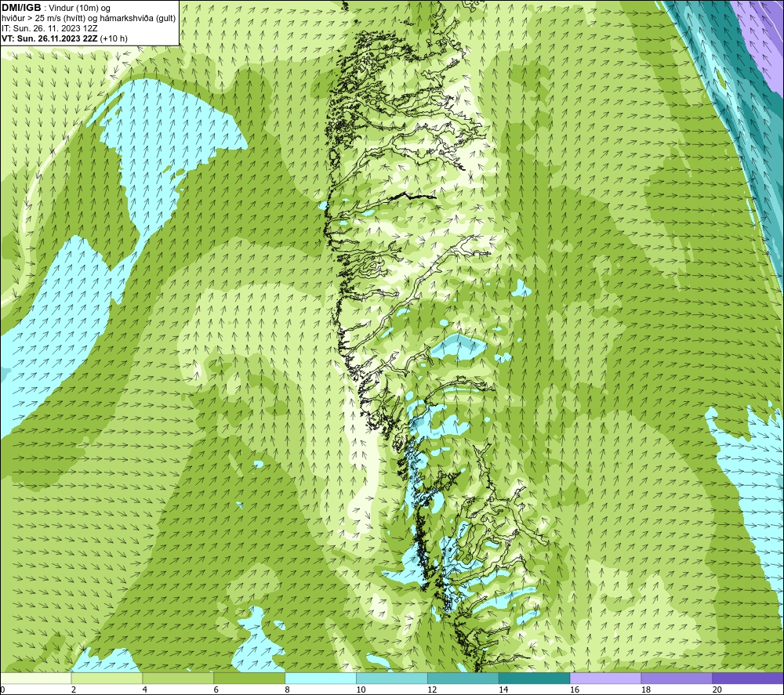
Task: Click the legend scale label '18'
Action: [x=646, y=690]
